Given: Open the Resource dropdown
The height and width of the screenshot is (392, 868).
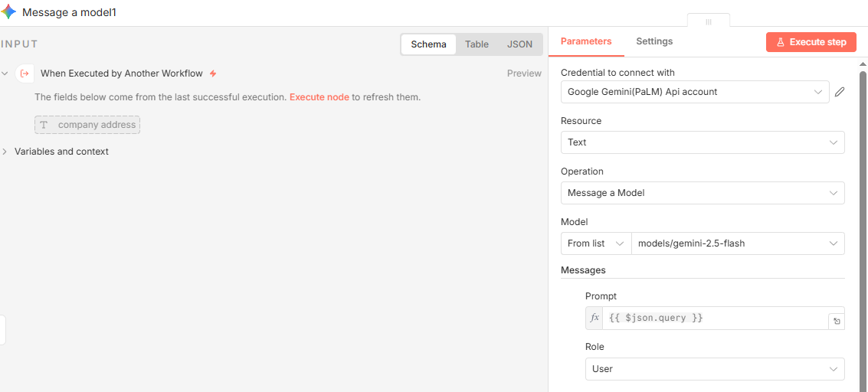Looking at the screenshot, I should [702, 142].
